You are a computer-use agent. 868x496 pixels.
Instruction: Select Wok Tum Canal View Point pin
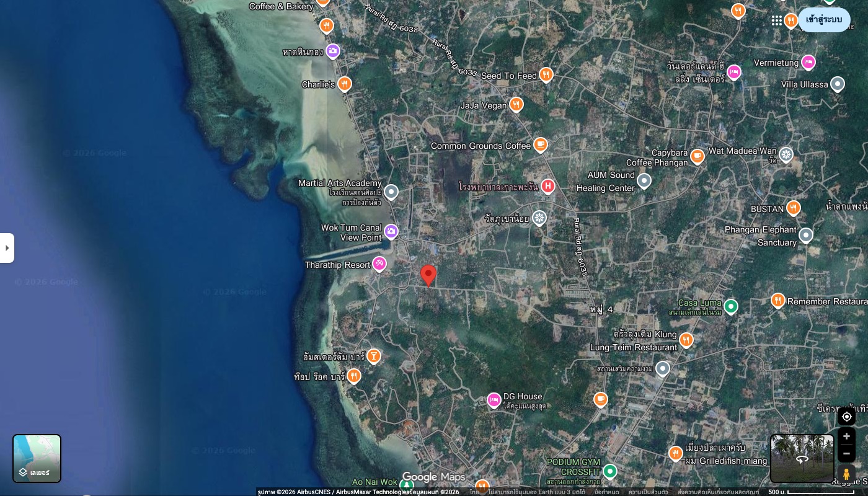(391, 232)
